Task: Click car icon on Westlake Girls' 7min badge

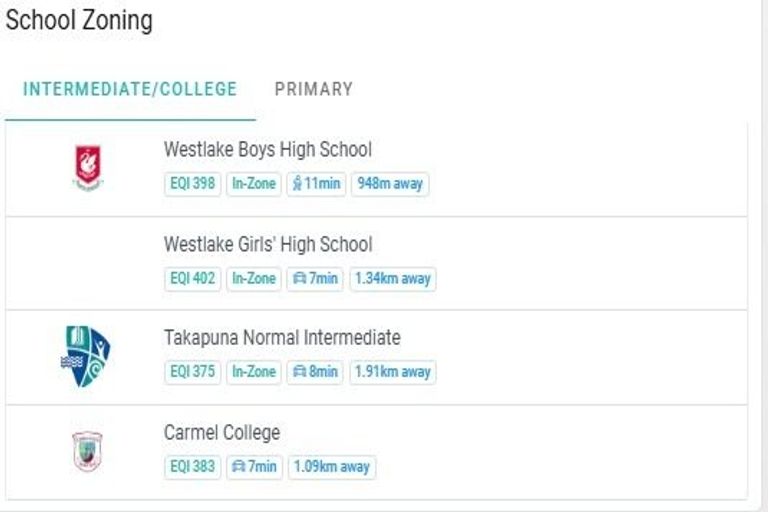Action: (298, 279)
